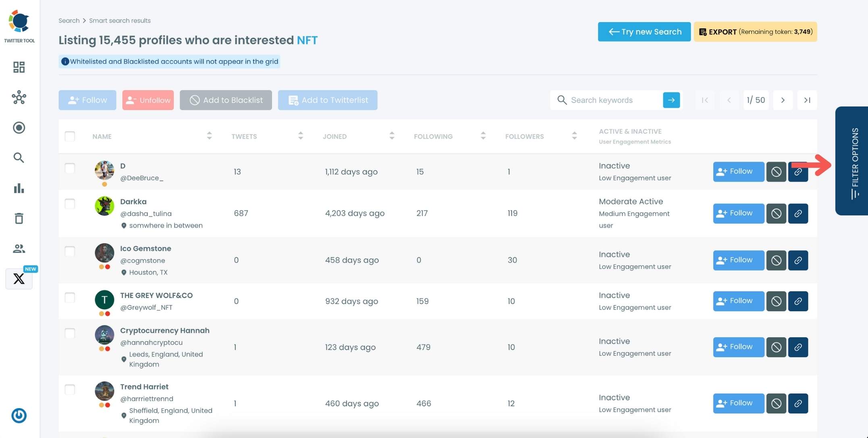The image size is (868, 438).
Task: Check the select-all checkbox in the table header
Action: pyautogui.click(x=70, y=136)
